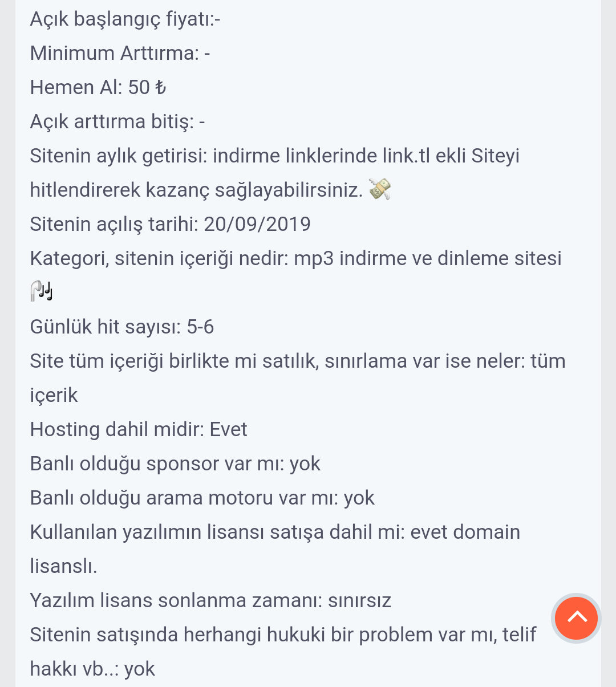Click 'Banlı olduğu sponsor var mı' line
This screenshot has width=616, height=687.
click(x=175, y=464)
